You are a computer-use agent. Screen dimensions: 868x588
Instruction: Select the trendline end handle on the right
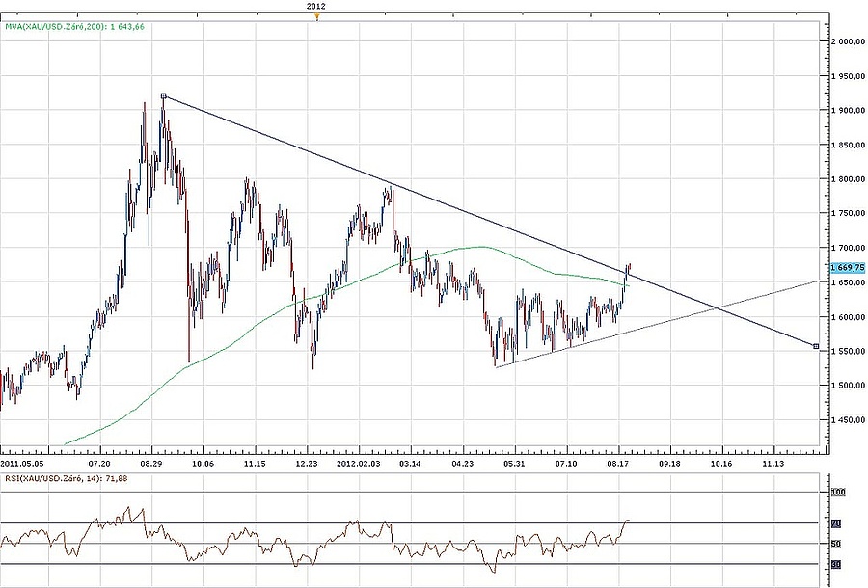coord(817,346)
